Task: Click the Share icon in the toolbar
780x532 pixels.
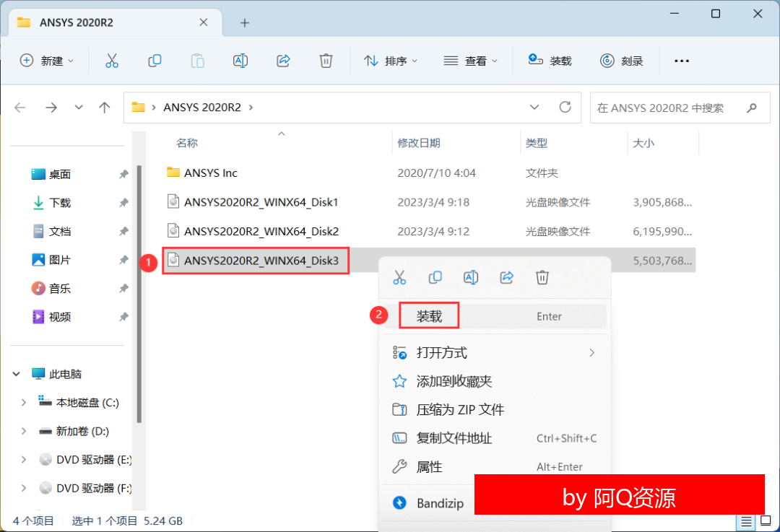Action: tap(283, 61)
